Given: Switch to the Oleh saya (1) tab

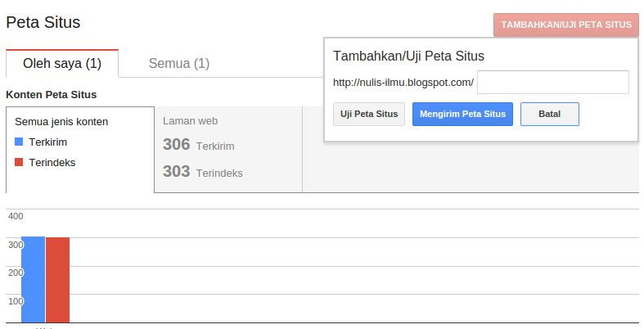Looking at the screenshot, I should pyautogui.click(x=62, y=63).
